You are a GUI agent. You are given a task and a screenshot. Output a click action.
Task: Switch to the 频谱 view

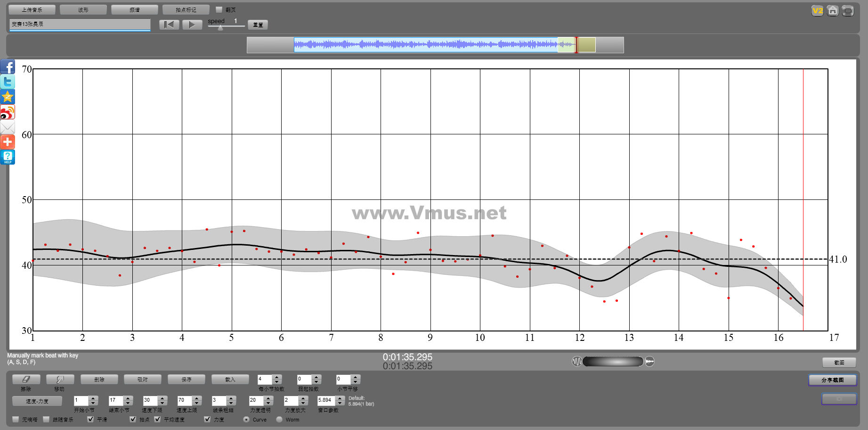[x=135, y=9]
